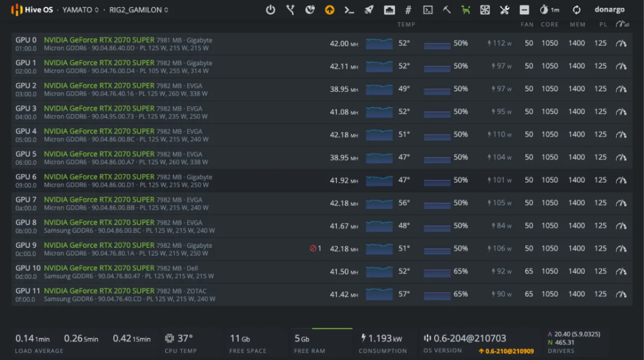Click the 42.00 MH hashrate of GPU 0
This screenshot has width=644, height=360.
click(344, 43)
